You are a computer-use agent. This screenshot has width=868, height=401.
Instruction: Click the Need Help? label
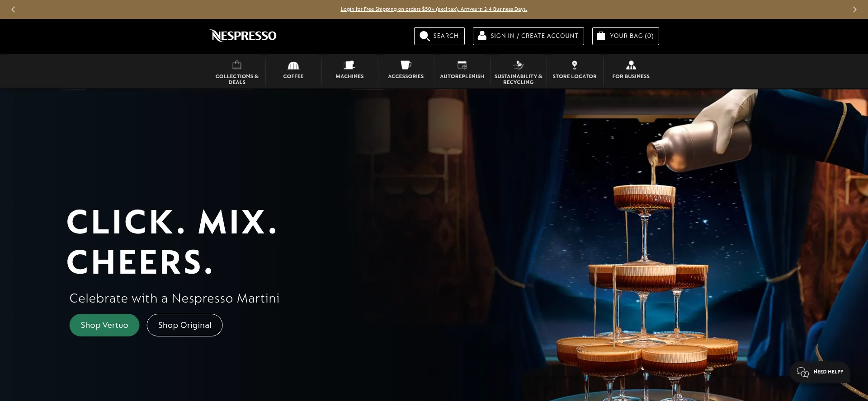pyautogui.click(x=828, y=372)
